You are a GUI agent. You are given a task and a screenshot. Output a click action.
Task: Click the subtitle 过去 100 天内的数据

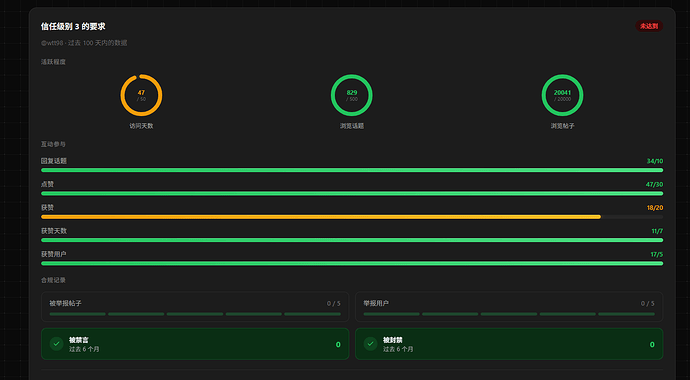coord(98,43)
